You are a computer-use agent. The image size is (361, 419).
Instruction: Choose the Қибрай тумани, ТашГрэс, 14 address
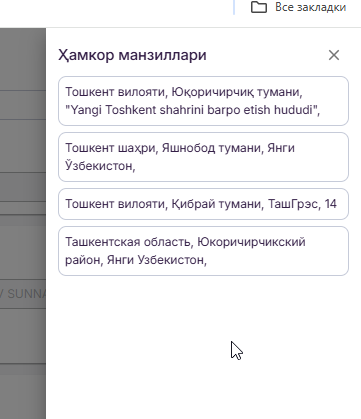203,204
